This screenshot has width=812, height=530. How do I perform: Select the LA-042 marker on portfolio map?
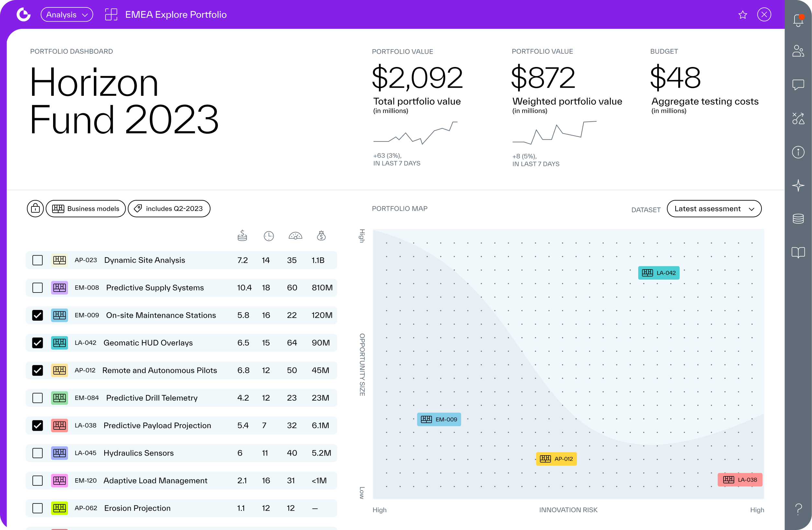coord(659,273)
